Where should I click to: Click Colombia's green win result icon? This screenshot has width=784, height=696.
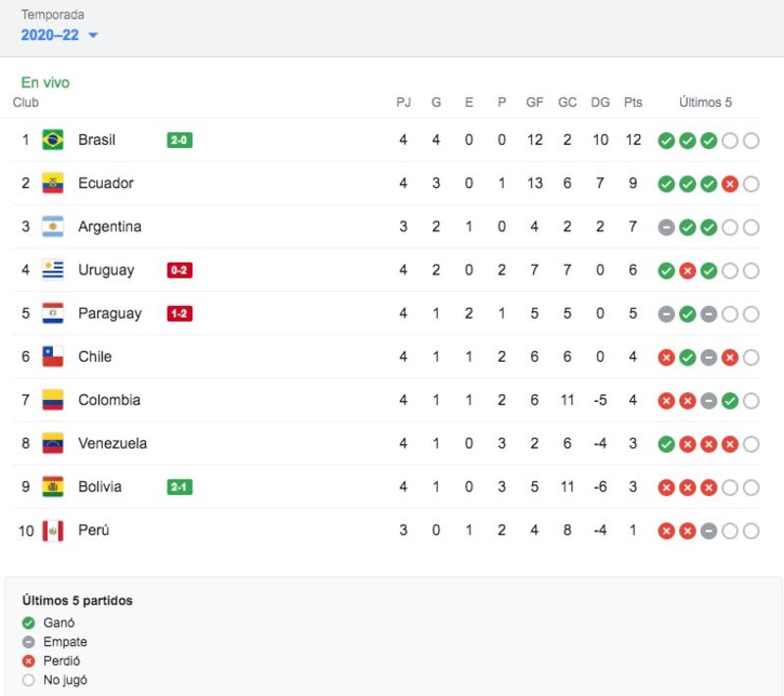point(730,401)
